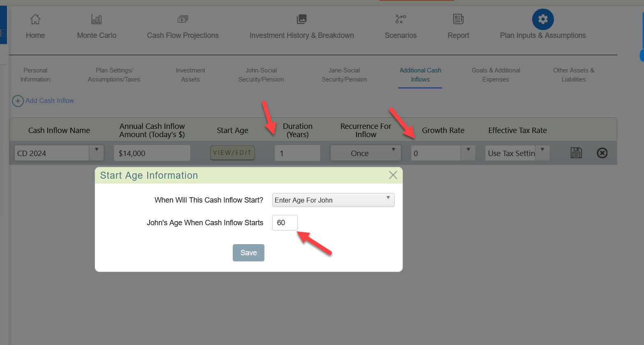Click the Duration (Years) input field
The image size is (644, 345).
[297, 153]
